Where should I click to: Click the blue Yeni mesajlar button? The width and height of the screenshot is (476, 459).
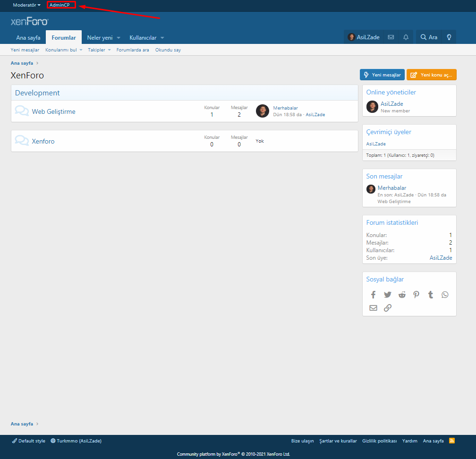coord(382,75)
